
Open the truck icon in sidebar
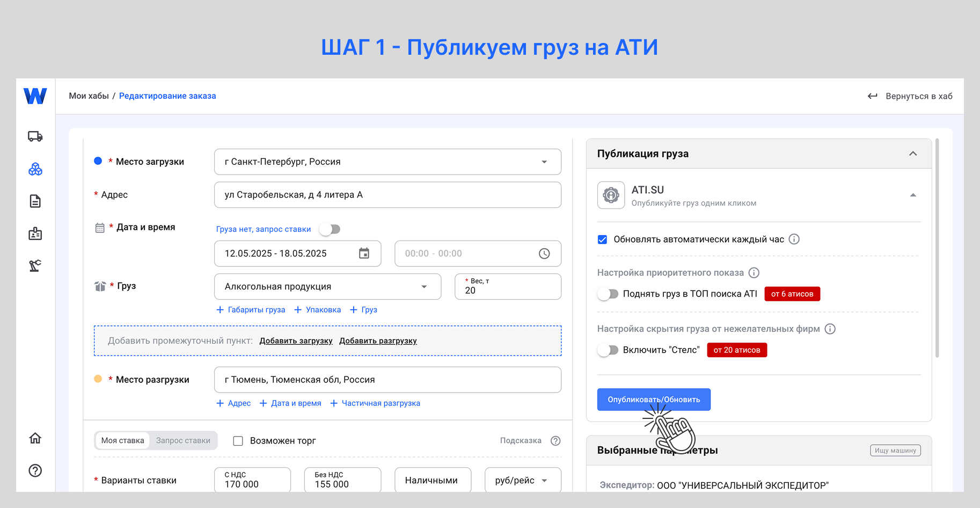(x=35, y=136)
